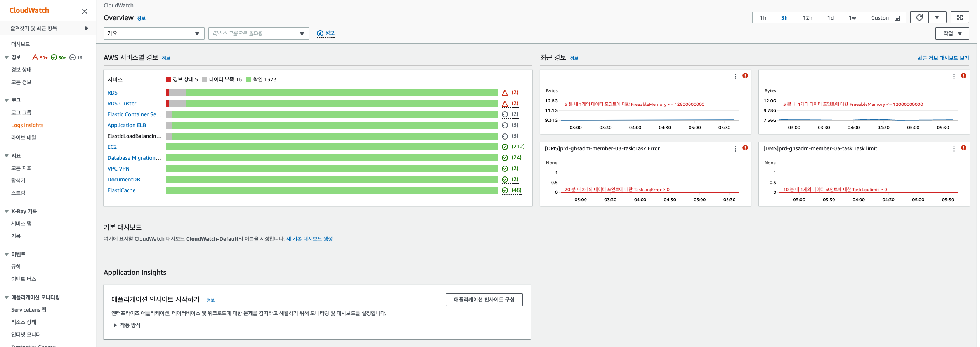Open 최근 경보 대시보드 보기 link

(943, 58)
